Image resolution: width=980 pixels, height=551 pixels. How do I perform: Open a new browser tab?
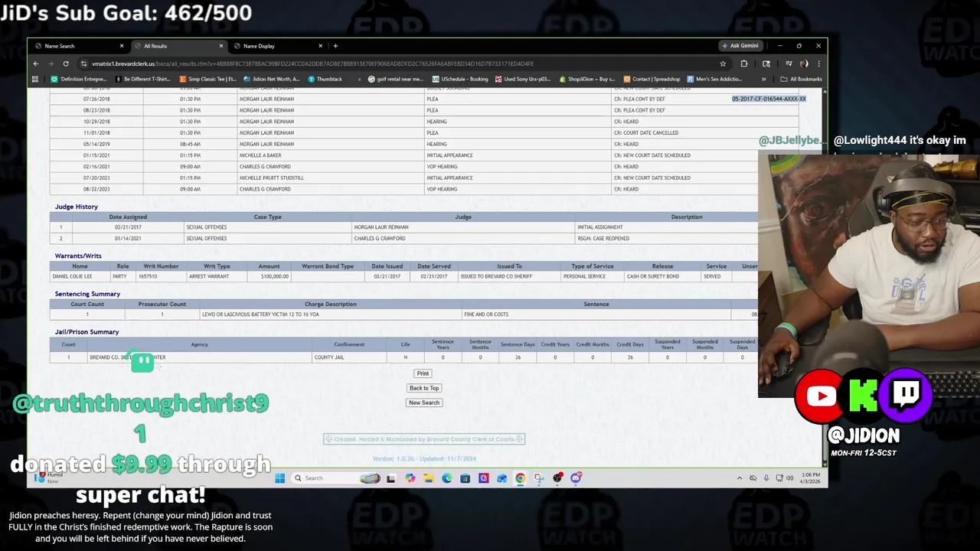point(335,46)
